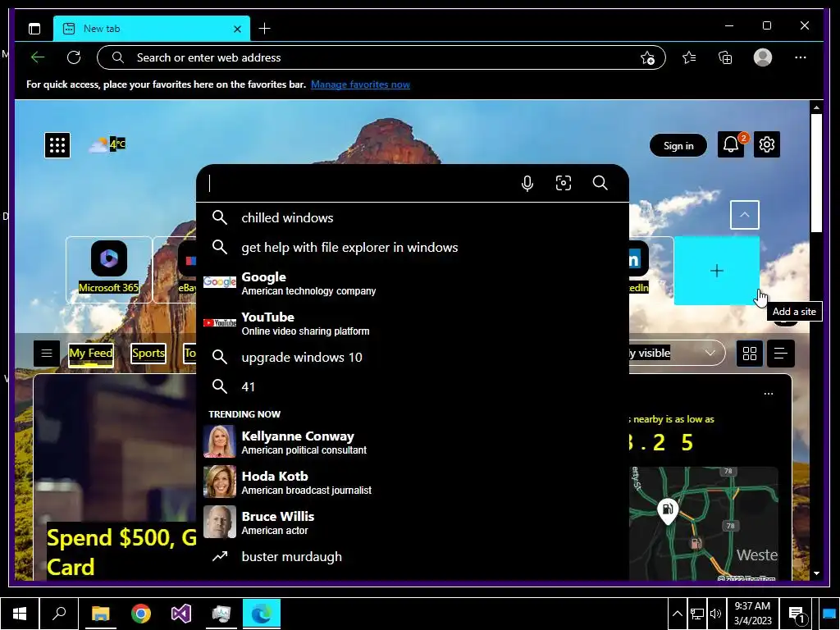
Task: Open the Microsoft 365 quick link
Action: pos(109,269)
